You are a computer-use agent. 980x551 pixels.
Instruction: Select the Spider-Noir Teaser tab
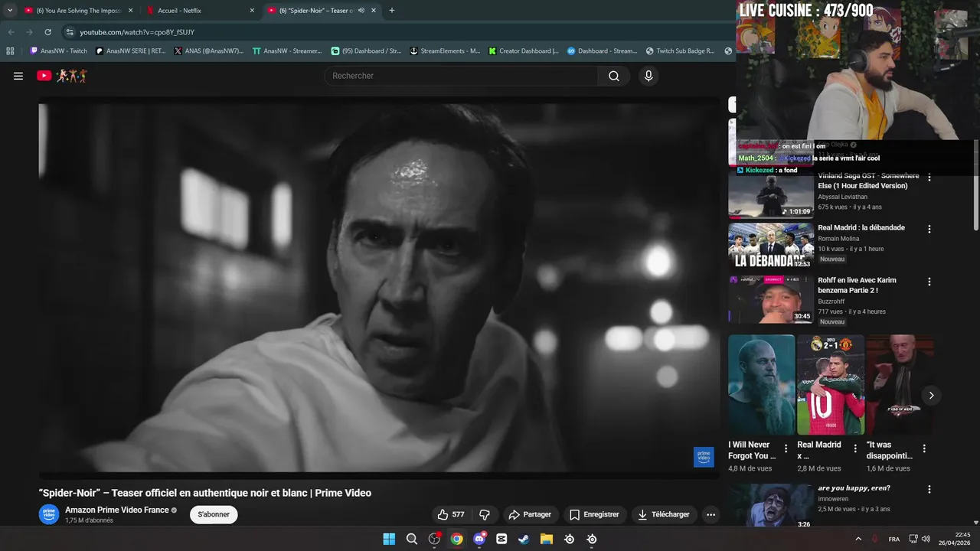click(x=322, y=11)
